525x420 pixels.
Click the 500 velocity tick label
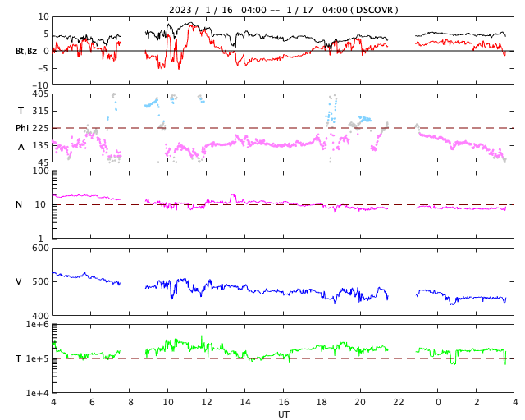pyautogui.click(x=40, y=281)
